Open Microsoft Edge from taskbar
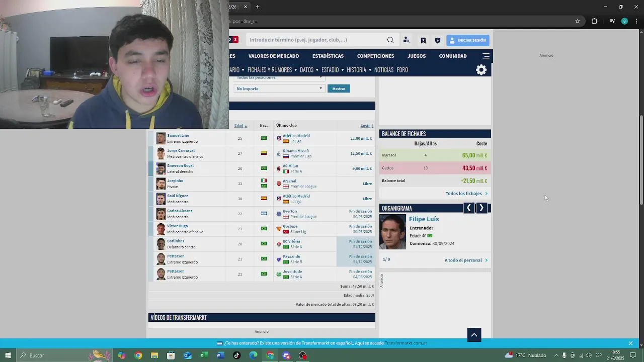The width and height of the screenshot is (644, 362). tap(253, 355)
